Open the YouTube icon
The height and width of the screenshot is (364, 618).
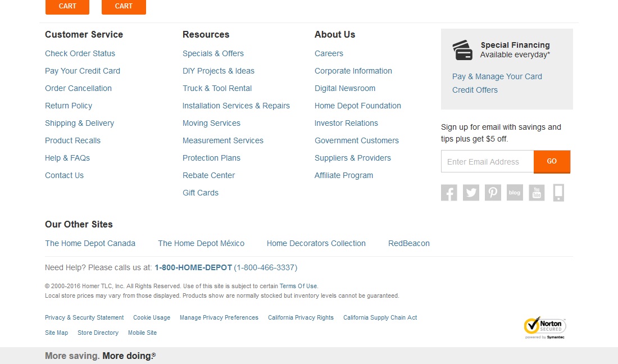(537, 193)
